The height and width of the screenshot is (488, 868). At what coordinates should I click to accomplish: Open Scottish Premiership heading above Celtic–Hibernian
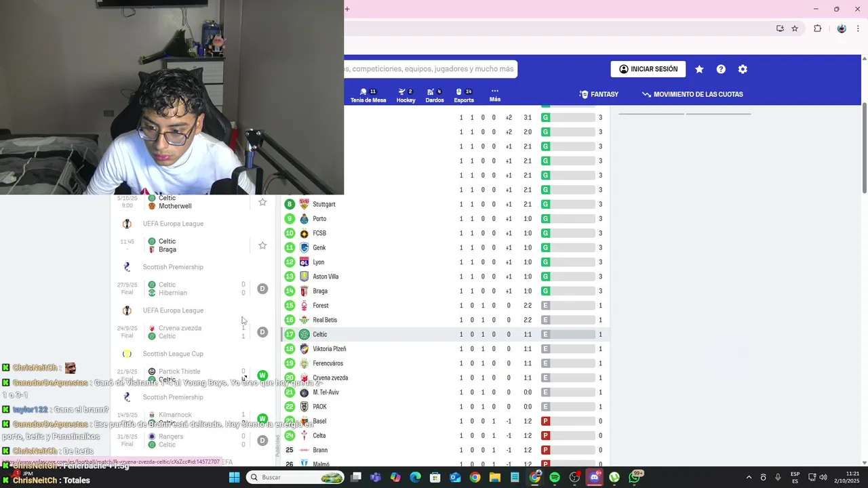click(173, 267)
